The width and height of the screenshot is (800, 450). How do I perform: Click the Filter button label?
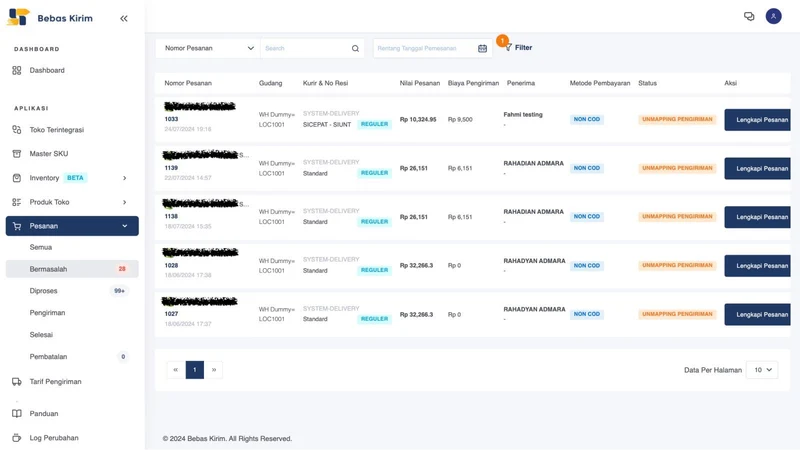pyautogui.click(x=523, y=47)
